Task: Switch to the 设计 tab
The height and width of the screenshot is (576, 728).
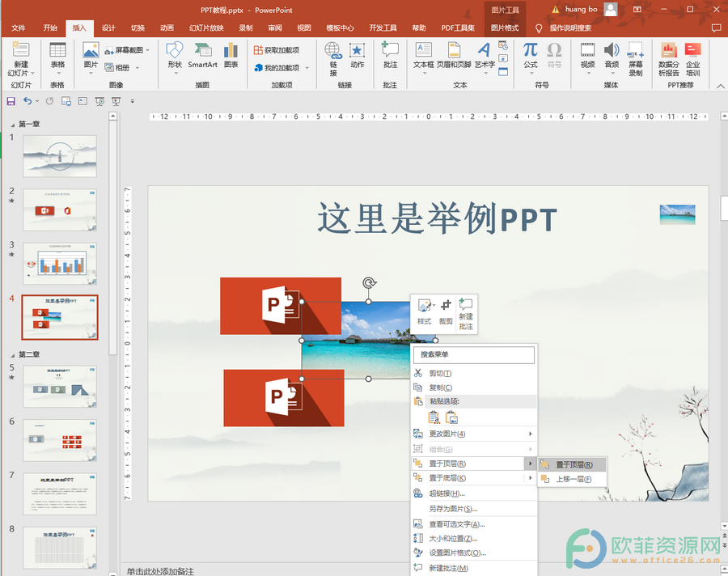Action: [108, 28]
